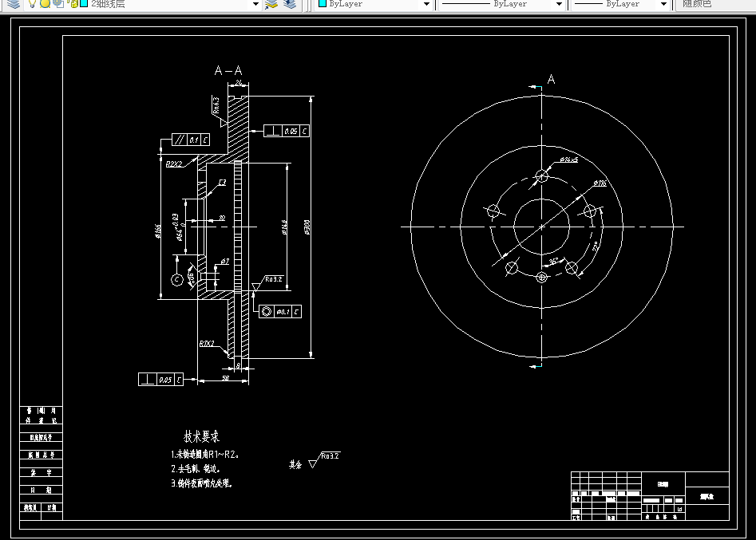Select the C3 chamfer label

coord(222,183)
